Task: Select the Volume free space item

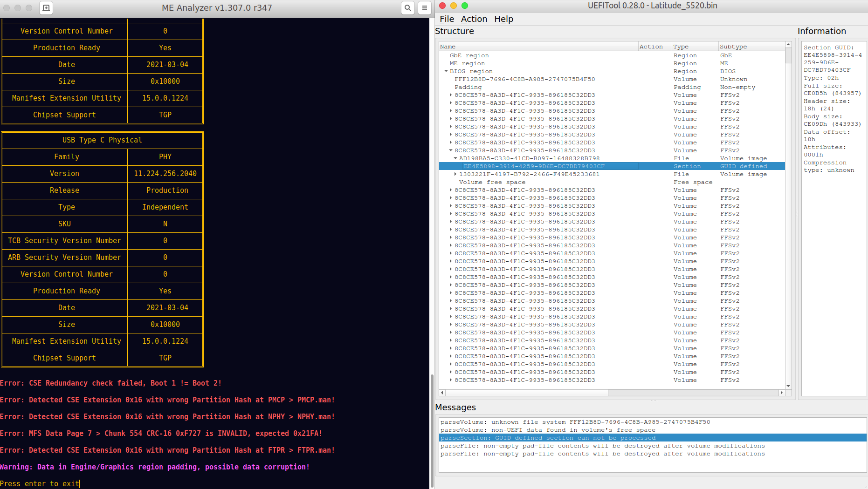Action: 492,182
